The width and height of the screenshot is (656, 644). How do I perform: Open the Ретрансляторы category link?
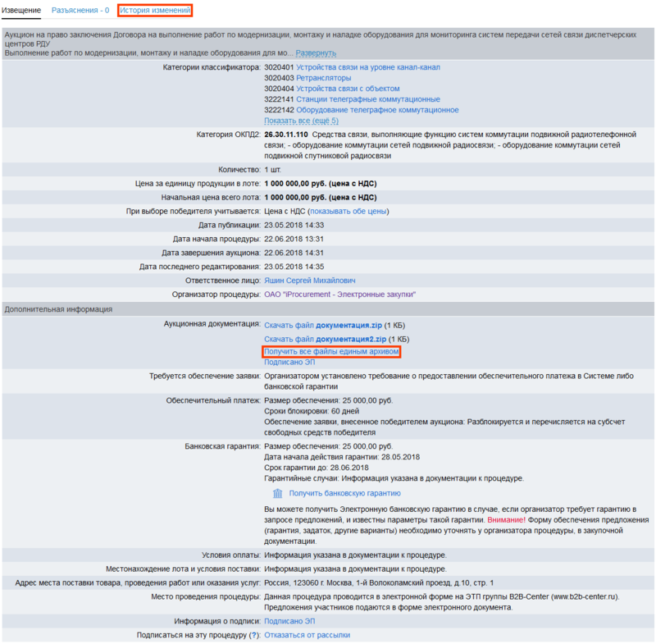click(x=323, y=77)
